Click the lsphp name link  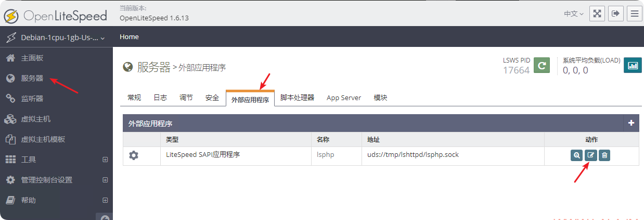pos(325,155)
